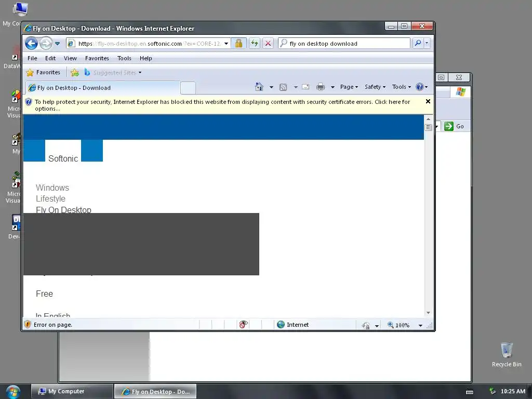
Task: Go back using the Back arrow button
Action: (x=31, y=44)
